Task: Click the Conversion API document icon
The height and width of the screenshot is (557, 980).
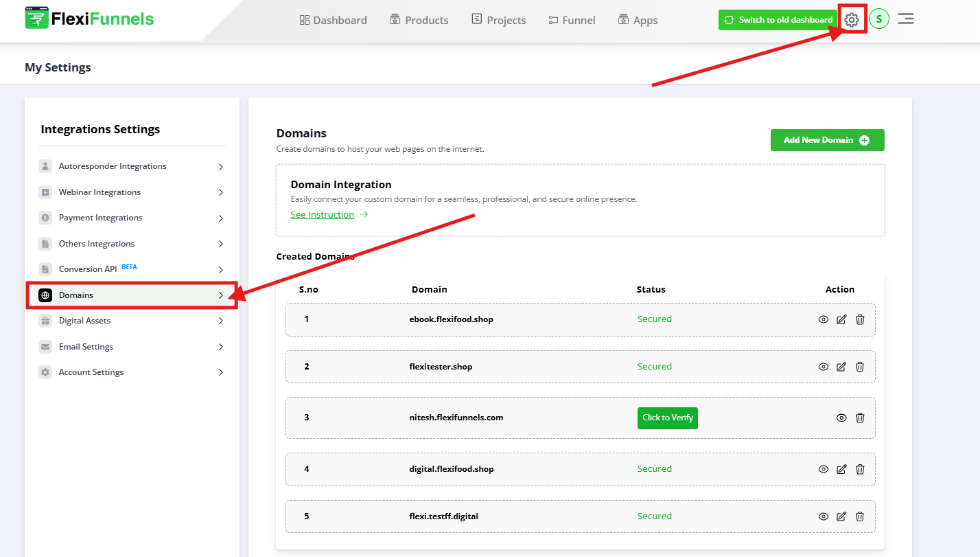Action: [x=45, y=269]
